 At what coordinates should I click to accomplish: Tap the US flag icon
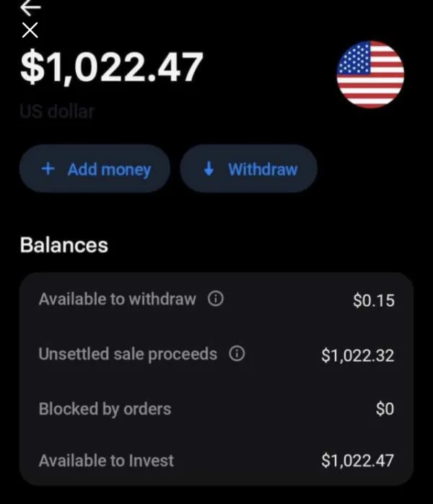370,74
